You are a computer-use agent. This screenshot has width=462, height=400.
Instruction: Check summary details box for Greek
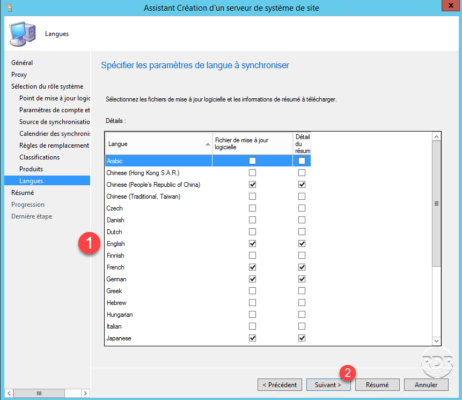[302, 291]
